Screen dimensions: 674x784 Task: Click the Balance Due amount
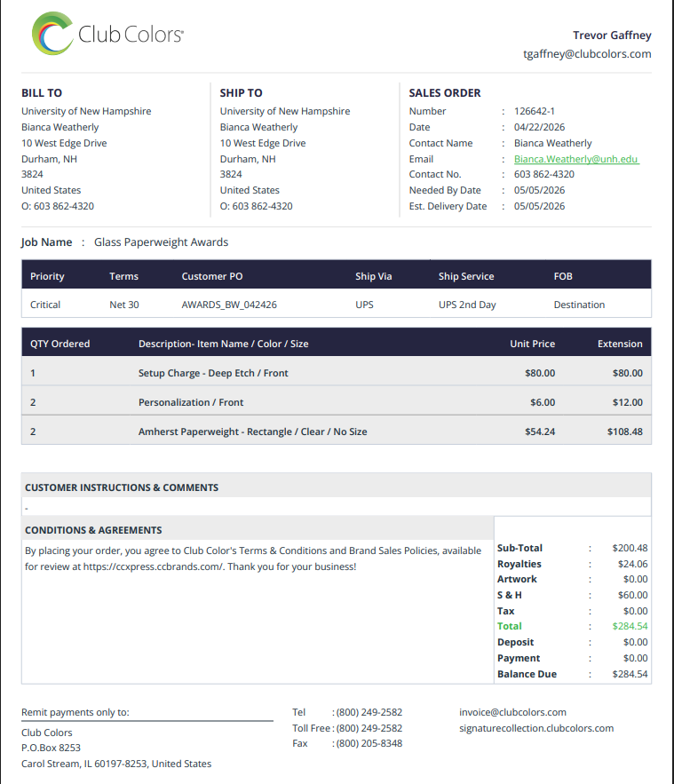click(x=630, y=674)
